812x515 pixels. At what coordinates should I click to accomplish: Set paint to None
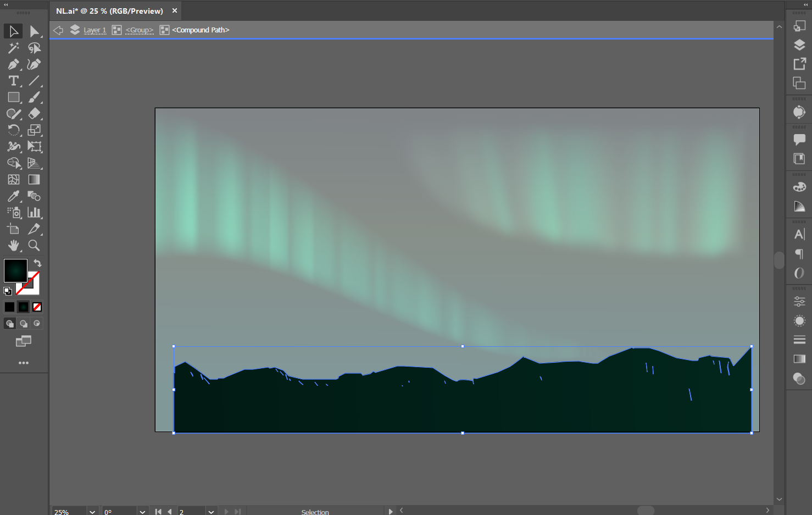click(x=37, y=307)
